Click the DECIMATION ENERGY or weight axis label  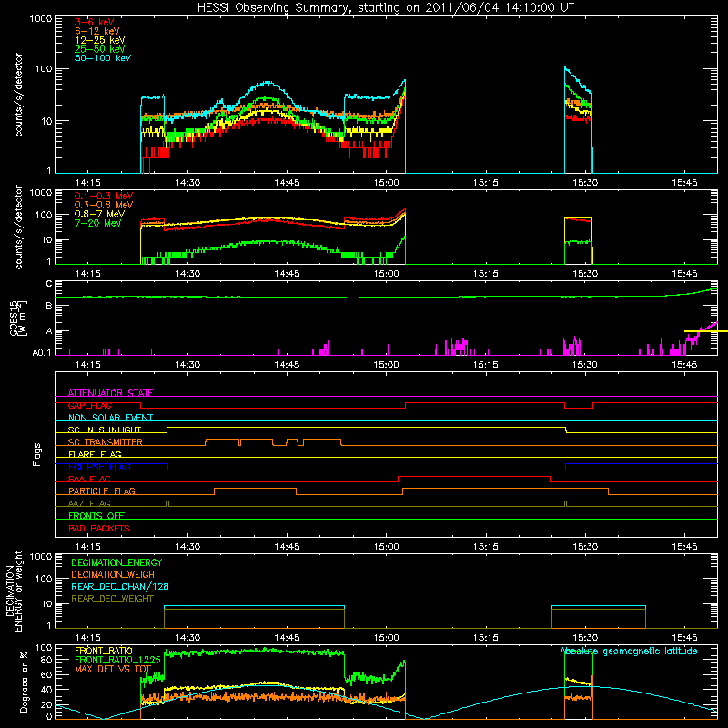[14, 591]
